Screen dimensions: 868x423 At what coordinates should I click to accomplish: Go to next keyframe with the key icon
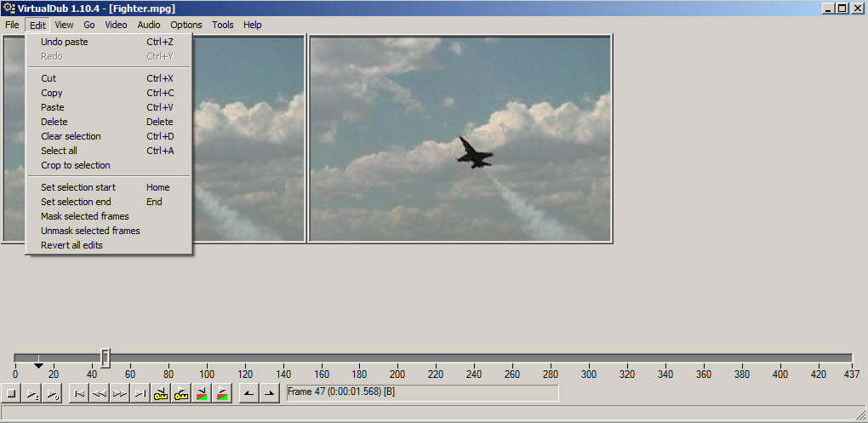(x=181, y=394)
